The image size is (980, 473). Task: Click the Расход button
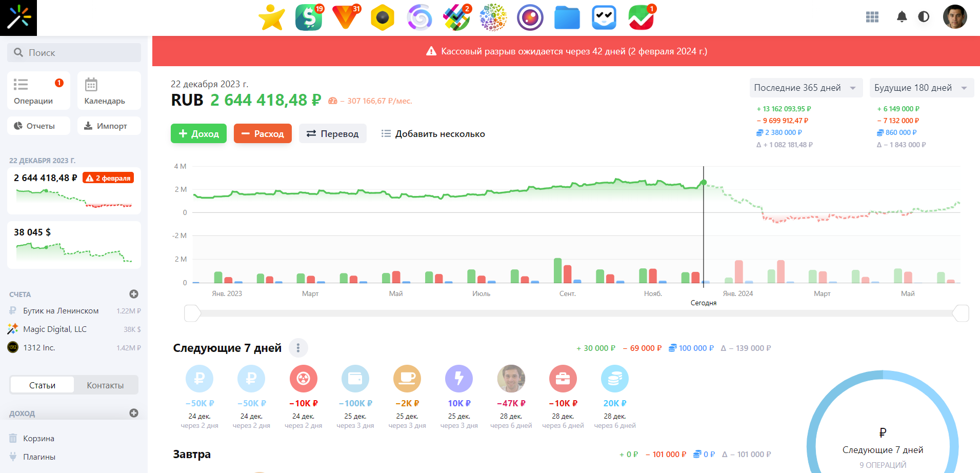(x=263, y=133)
